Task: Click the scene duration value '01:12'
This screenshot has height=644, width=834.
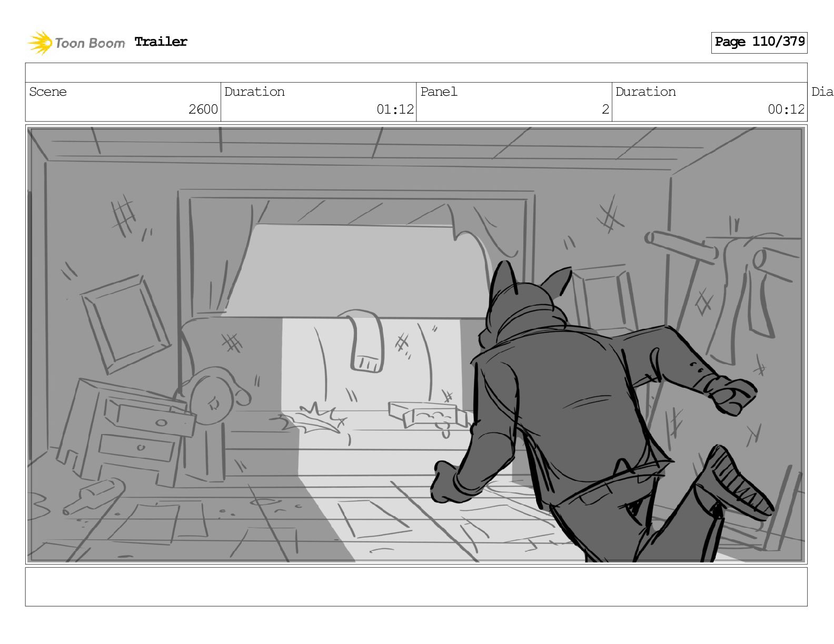Action: point(395,109)
